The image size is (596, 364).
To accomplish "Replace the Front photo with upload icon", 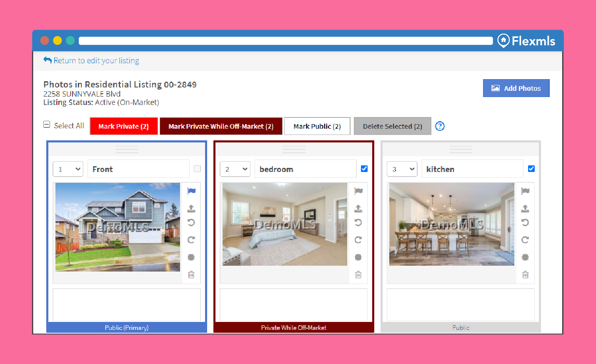I will (x=191, y=208).
